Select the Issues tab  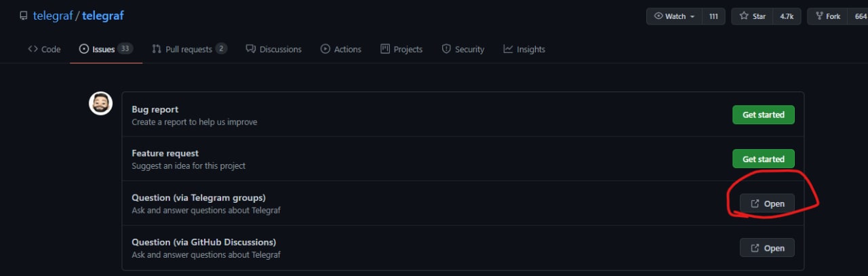point(106,49)
